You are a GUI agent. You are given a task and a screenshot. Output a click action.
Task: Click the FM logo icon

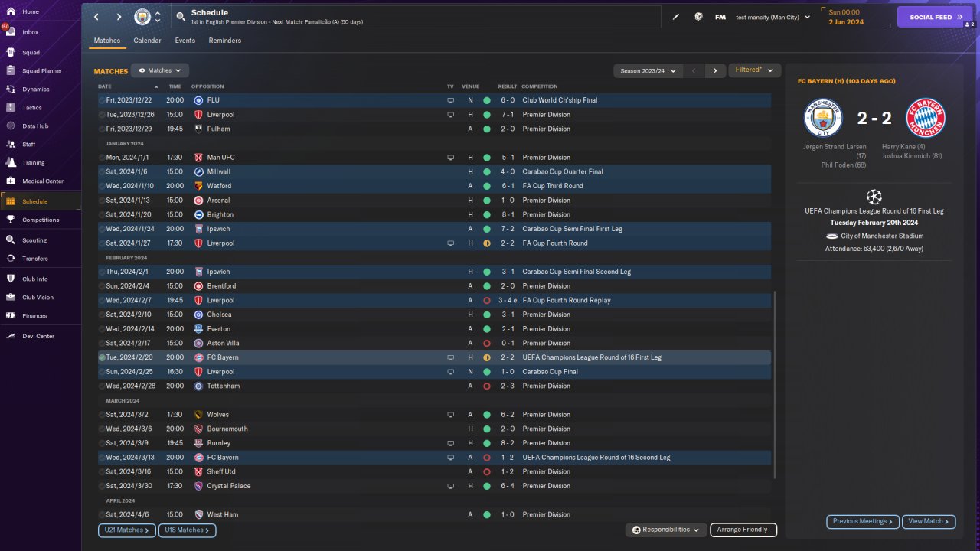point(720,17)
